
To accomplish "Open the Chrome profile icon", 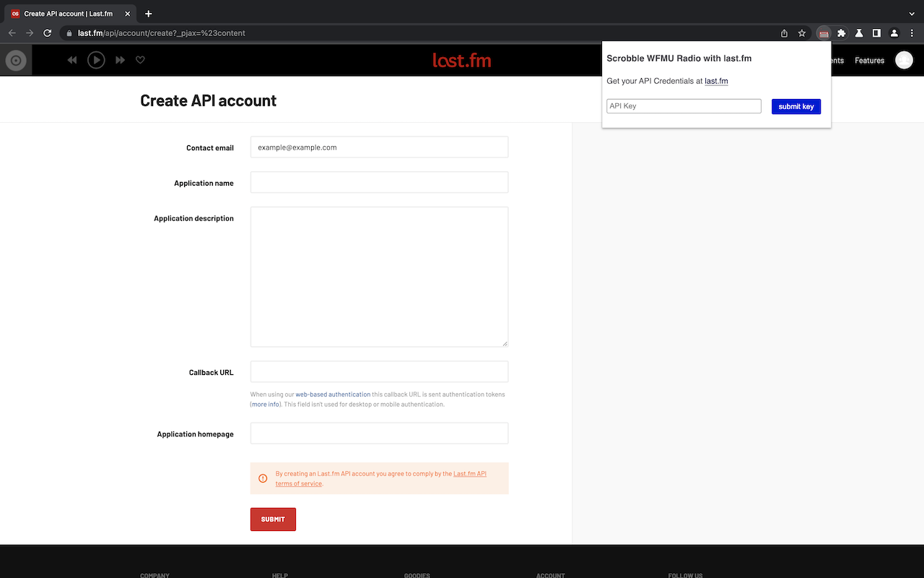I will pyautogui.click(x=894, y=33).
